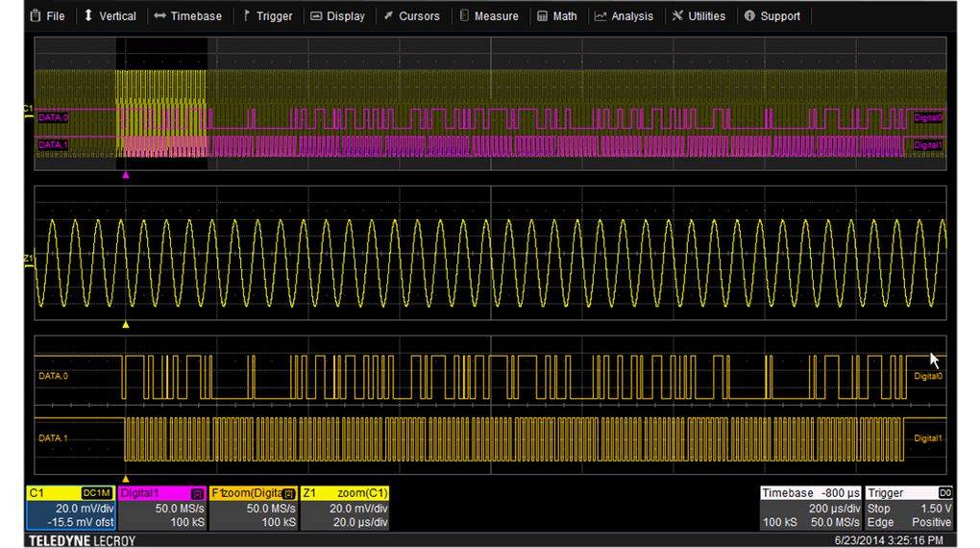Open the Digital1 descriptor box
The width and height of the screenshot is (980, 548).
(162, 508)
